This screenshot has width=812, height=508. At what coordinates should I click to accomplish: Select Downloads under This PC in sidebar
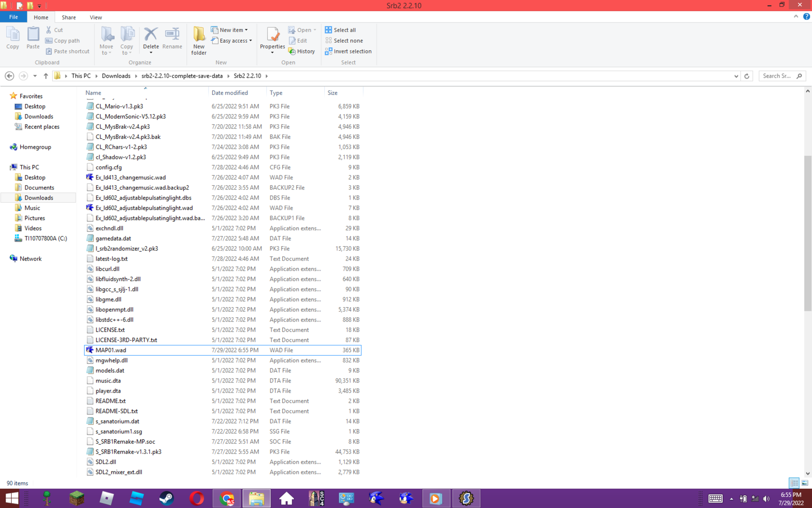pos(39,198)
